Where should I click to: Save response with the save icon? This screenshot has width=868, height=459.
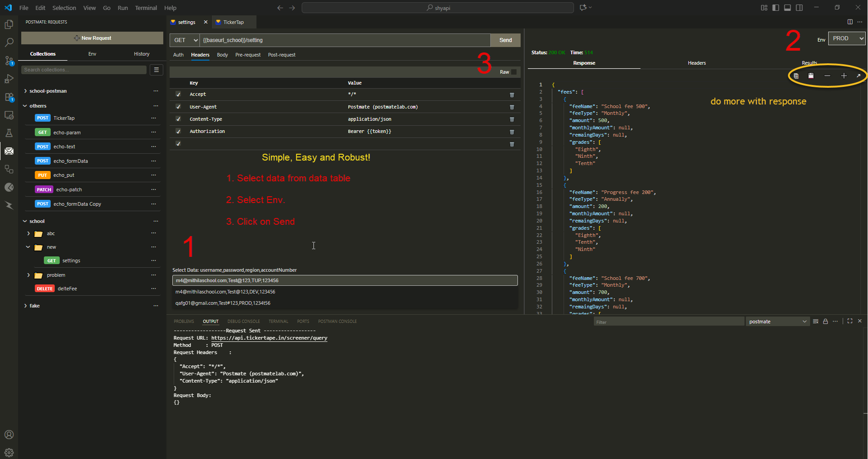[811, 76]
